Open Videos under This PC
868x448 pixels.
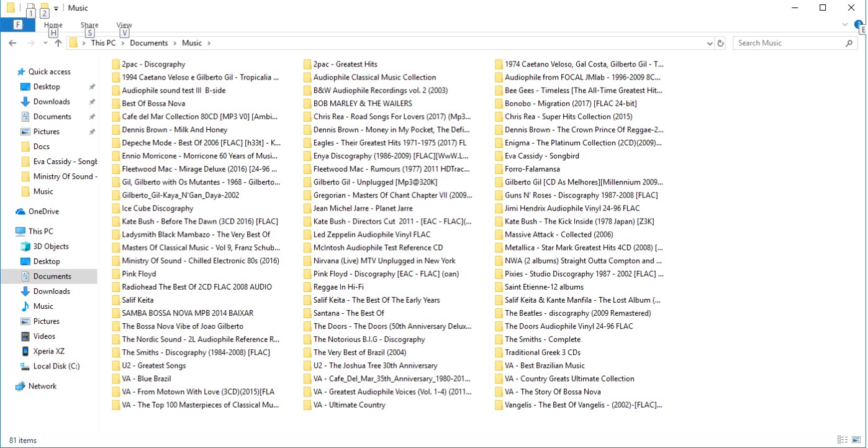[44, 336]
